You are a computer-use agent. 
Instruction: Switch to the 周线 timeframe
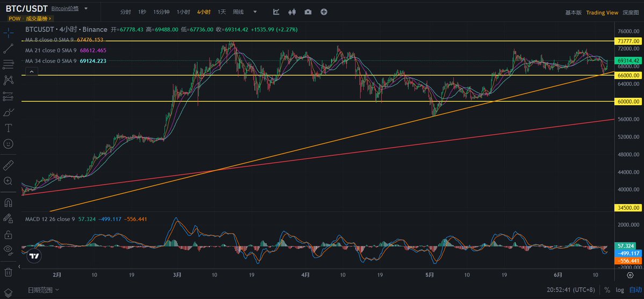[x=238, y=12]
